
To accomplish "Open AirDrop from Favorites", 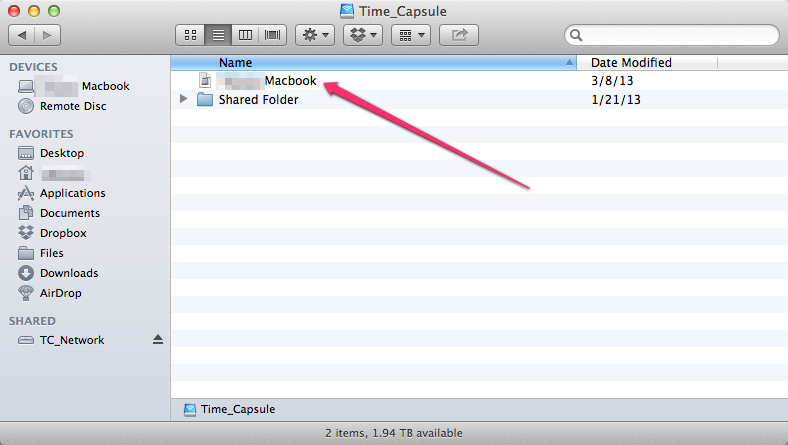I will 85,293.
